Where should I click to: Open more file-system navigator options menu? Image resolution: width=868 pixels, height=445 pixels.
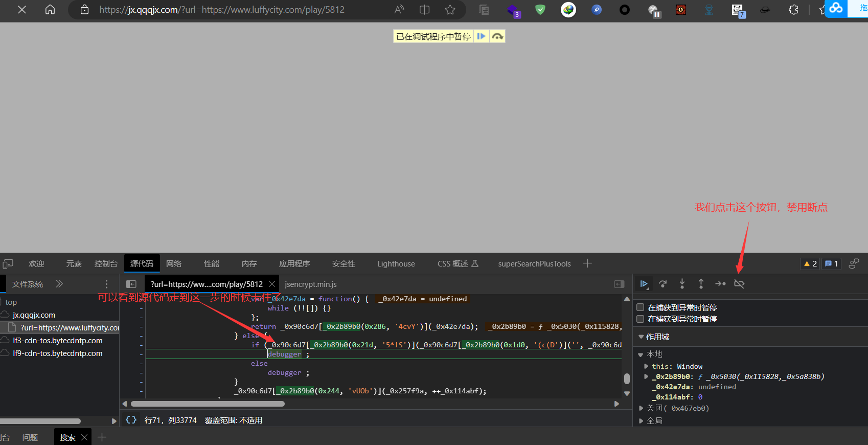click(x=106, y=284)
